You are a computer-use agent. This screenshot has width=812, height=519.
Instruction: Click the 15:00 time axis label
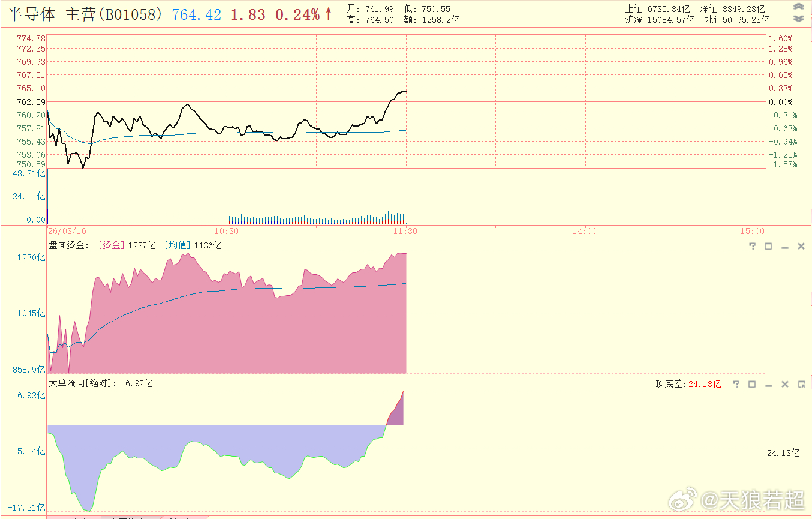click(x=753, y=232)
